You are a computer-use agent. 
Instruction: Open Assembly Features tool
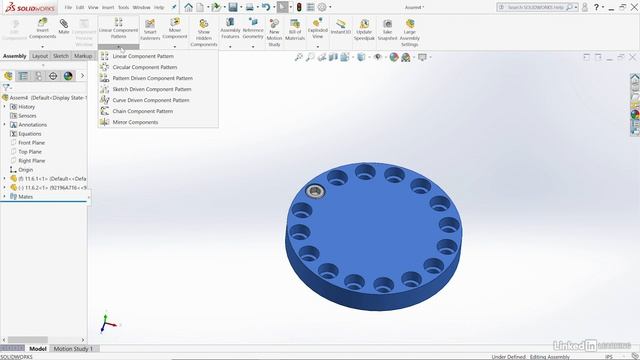pyautogui.click(x=230, y=28)
